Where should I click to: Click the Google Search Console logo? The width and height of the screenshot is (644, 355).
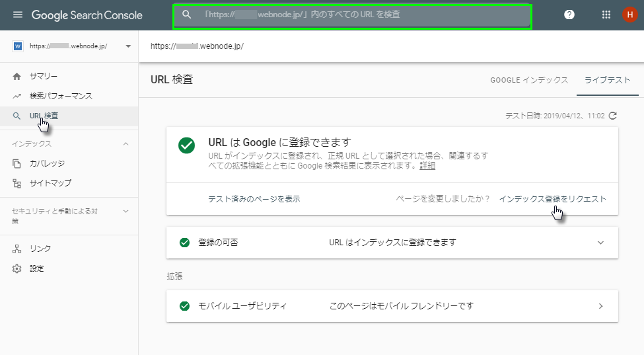(87, 15)
